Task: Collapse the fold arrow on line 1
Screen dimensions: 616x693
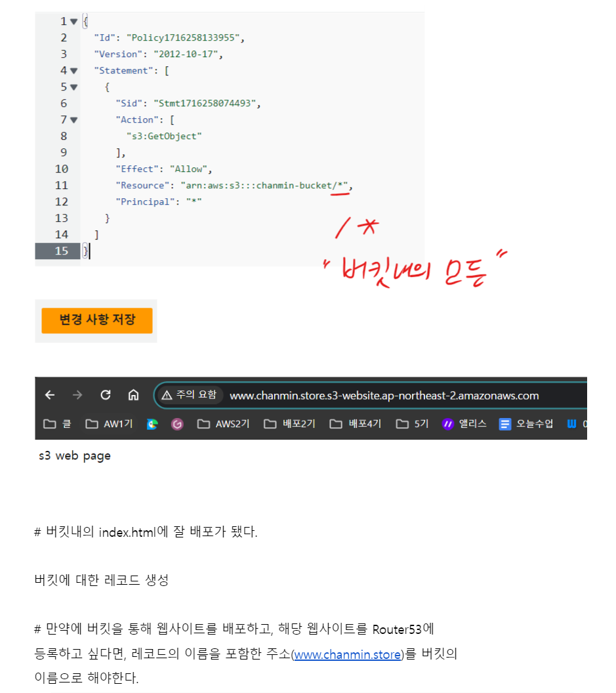Action: (73, 21)
